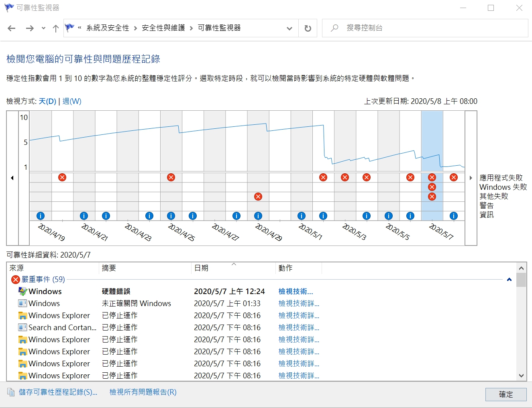This screenshot has width=532, height=408.
Task: Select the application failure icon on 2020/5/3
Action: (345, 177)
